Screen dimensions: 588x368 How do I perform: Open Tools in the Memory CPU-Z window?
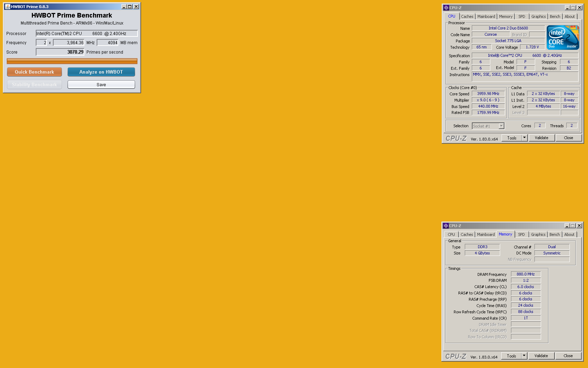(x=511, y=356)
